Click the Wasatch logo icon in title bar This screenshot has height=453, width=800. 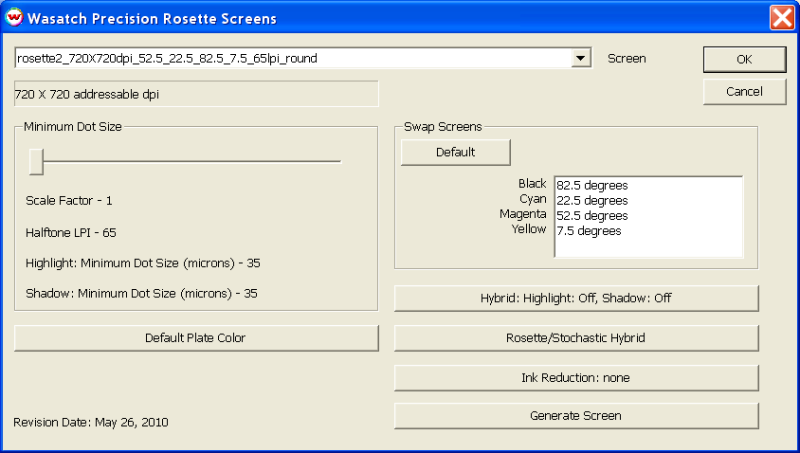pyautogui.click(x=14, y=18)
